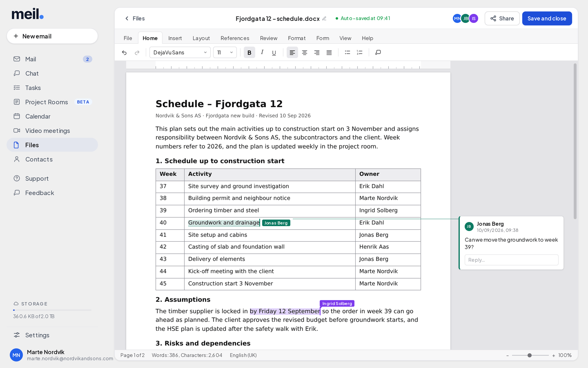588x368 pixels.
Task: Click the Share button
Action: point(502,18)
